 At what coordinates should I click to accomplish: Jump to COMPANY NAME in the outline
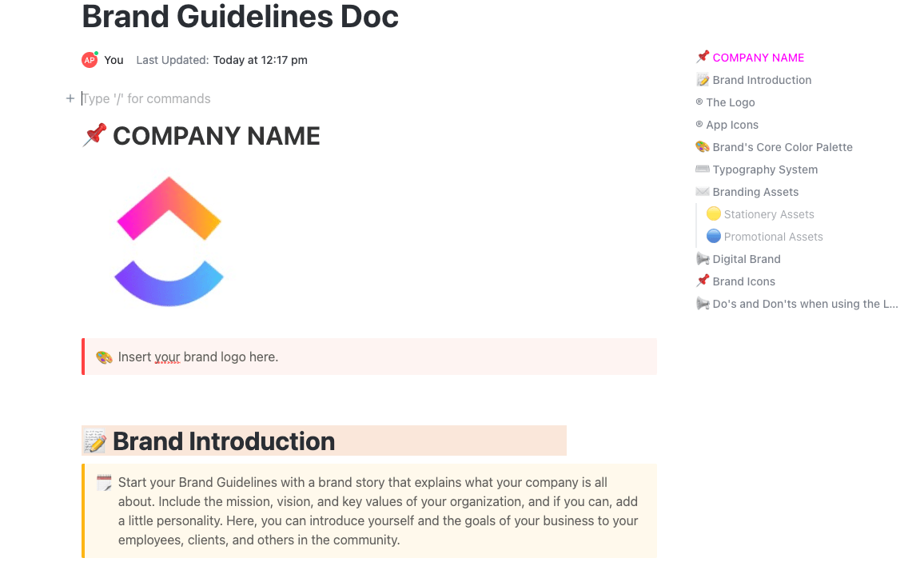[x=758, y=58]
